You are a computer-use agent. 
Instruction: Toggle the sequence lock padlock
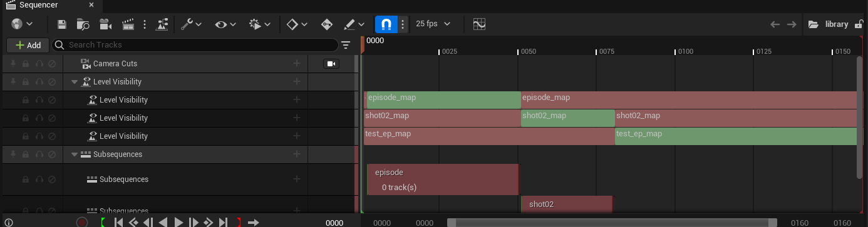tap(859, 24)
